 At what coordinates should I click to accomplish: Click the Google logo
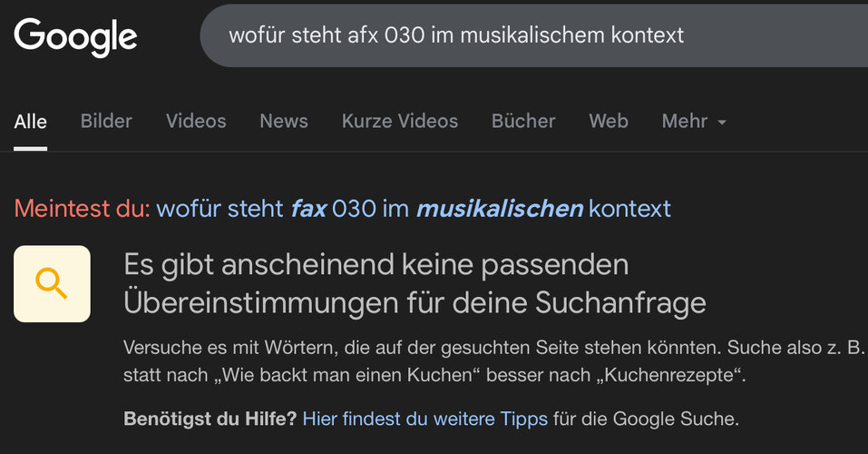click(x=75, y=37)
